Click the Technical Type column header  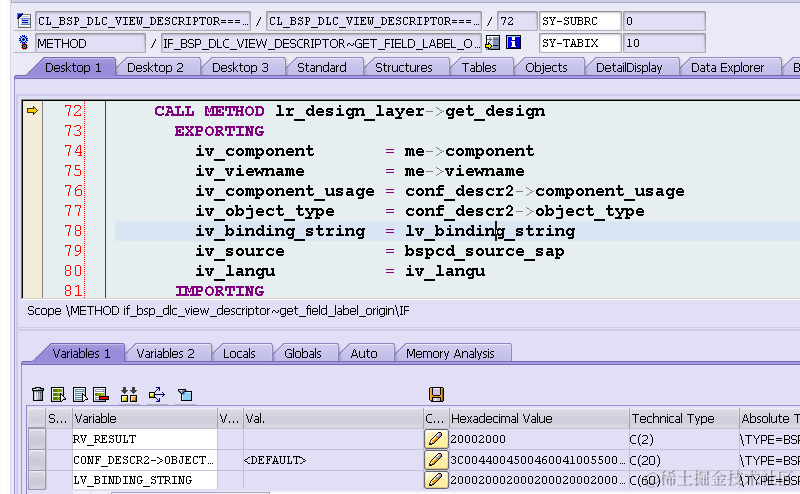[684, 418]
